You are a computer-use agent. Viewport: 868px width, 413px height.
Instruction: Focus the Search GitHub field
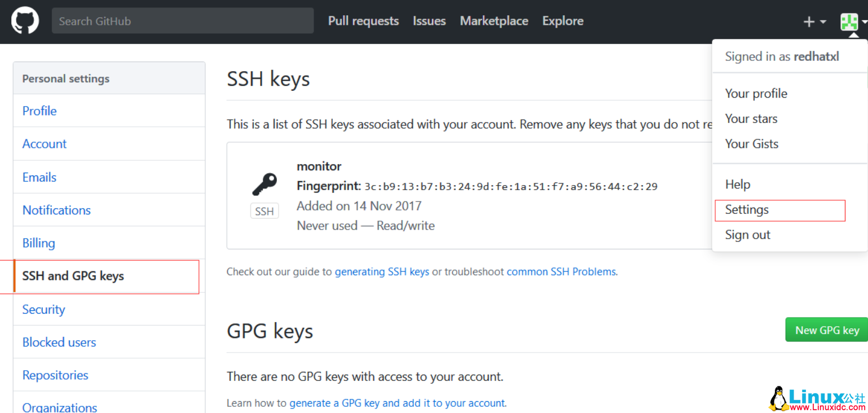[183, 21]
